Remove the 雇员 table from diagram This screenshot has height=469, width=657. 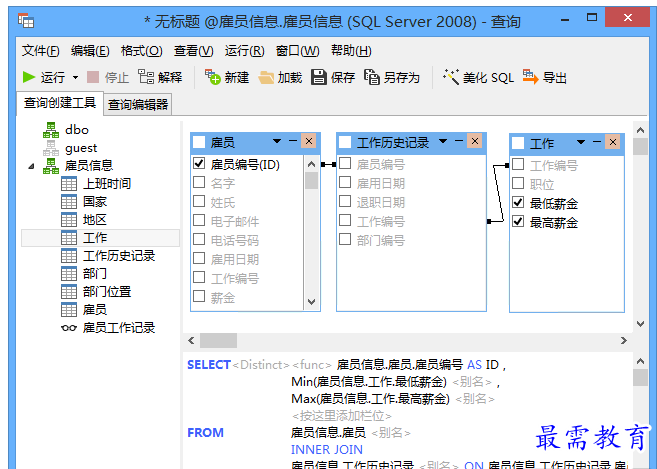309,141
